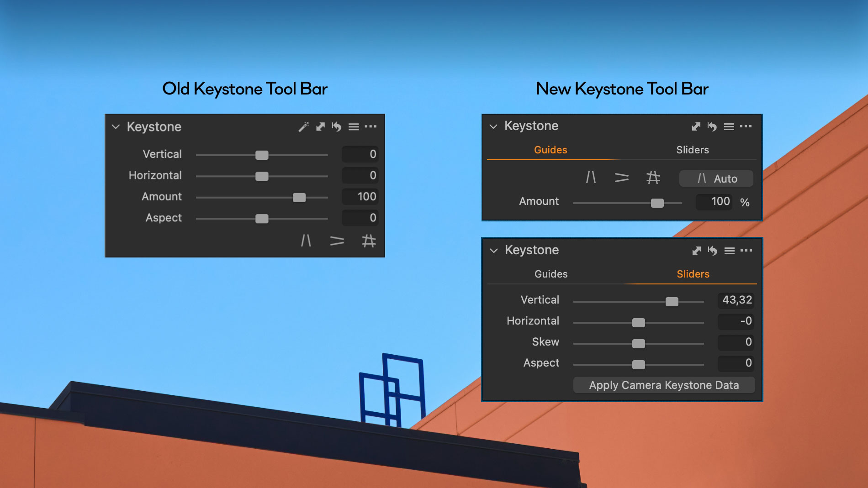
Task: Click the magic wand icon in old Keystone panel
Action: [303, 127]
